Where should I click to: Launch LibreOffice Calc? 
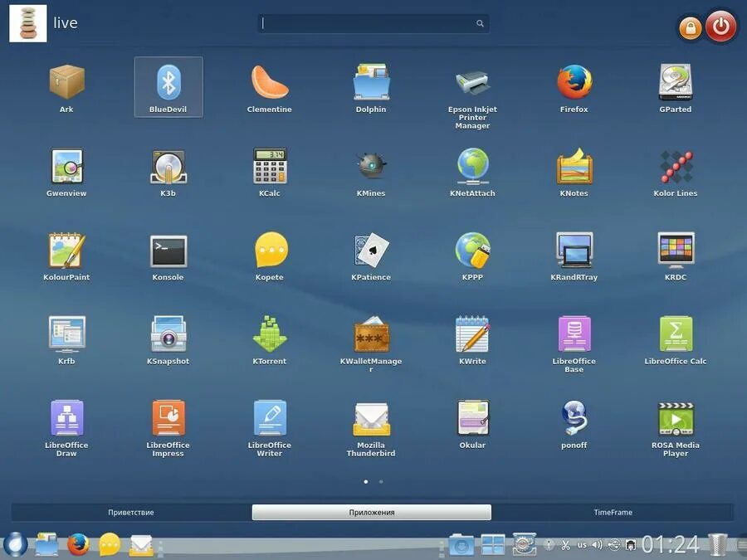click(676, 340)
